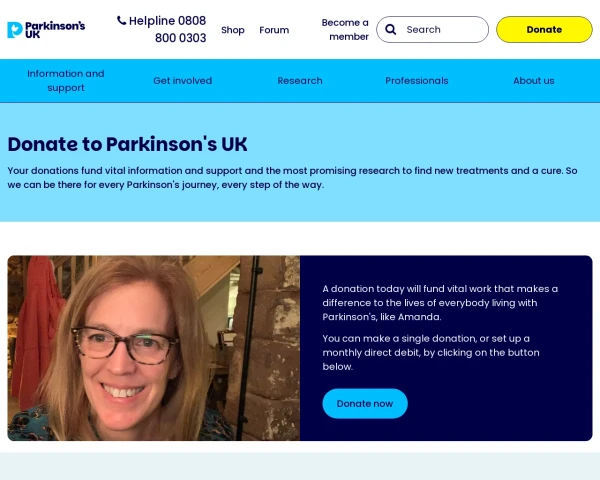Click the phone icon beside Helpline
Viewport: 600px width, 480px height.
tap(121, 20)
